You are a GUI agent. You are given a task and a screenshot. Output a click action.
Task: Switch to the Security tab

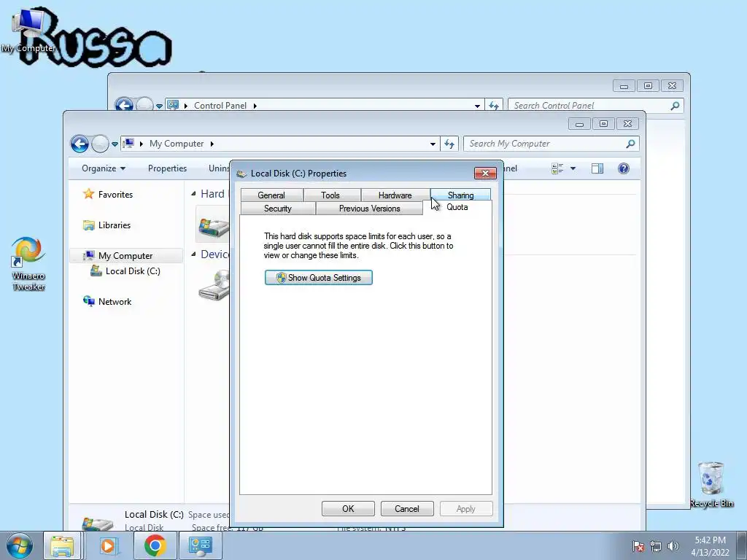click(278, 208)
